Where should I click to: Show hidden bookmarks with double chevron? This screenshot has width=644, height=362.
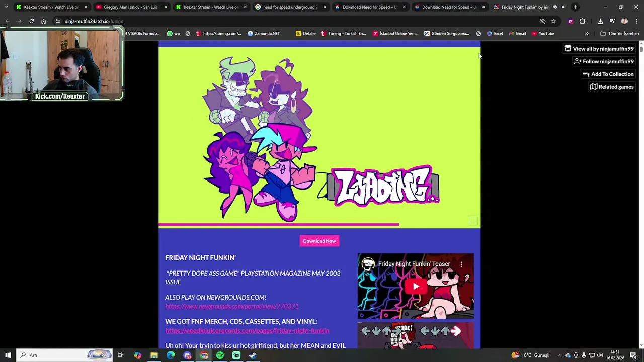point(587,34)
